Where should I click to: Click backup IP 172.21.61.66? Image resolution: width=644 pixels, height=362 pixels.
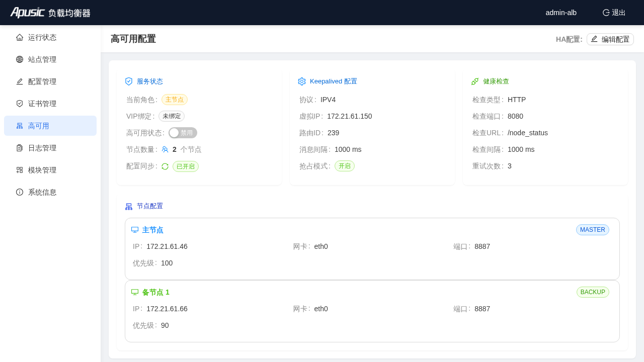(x=167, y=309)
